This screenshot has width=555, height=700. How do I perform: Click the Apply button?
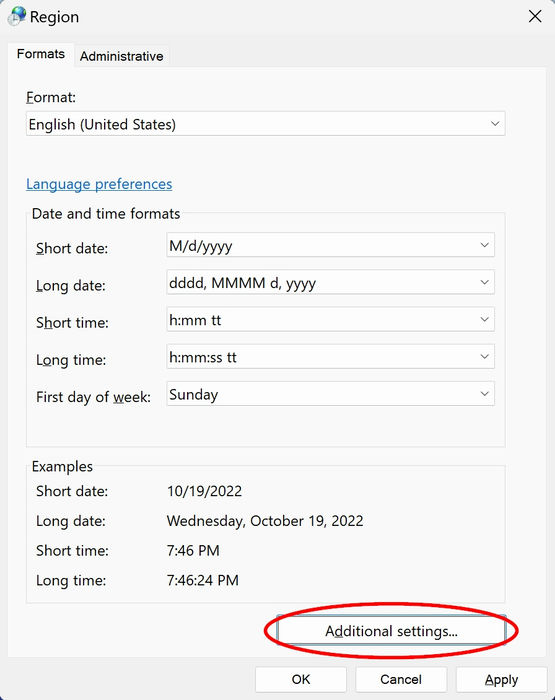click(501, 679)
